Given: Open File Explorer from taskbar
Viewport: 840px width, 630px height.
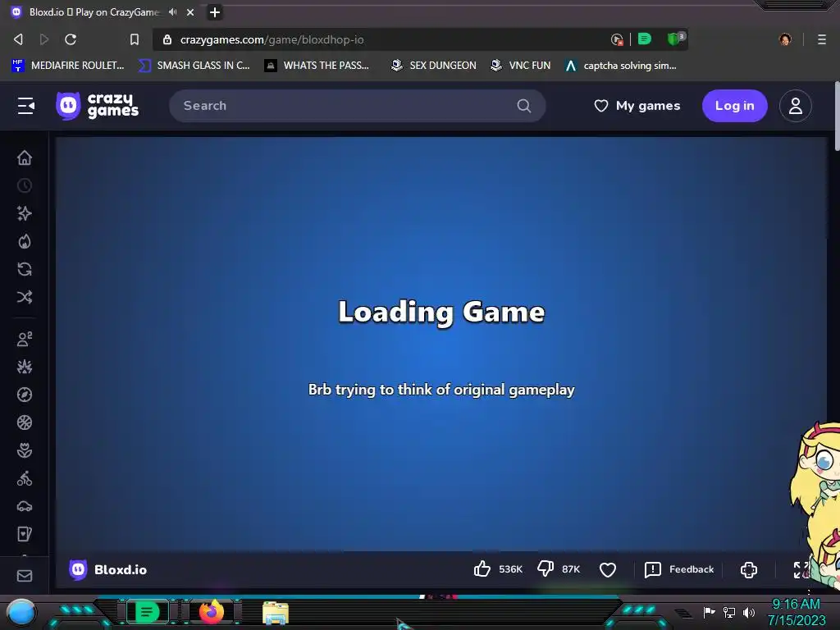Looking at the screenshot, I should (x=276, y=613).
